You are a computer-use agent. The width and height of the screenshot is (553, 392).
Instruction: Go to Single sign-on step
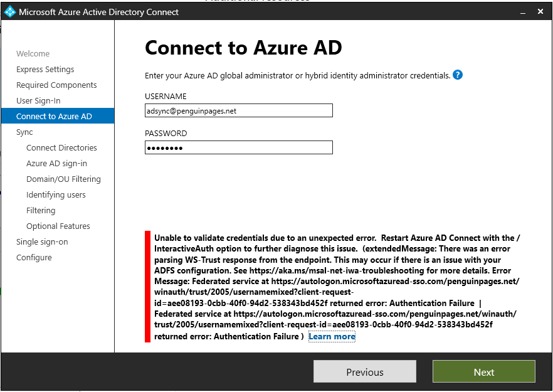tap(42, 241)
